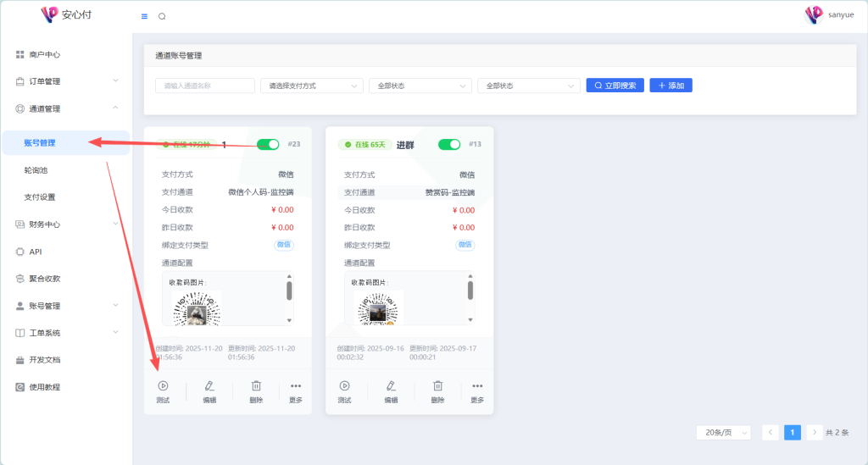Click the sanyue user avatar
Screen dimensions: 868x465
pyautogui.click(x=814, y=15)
